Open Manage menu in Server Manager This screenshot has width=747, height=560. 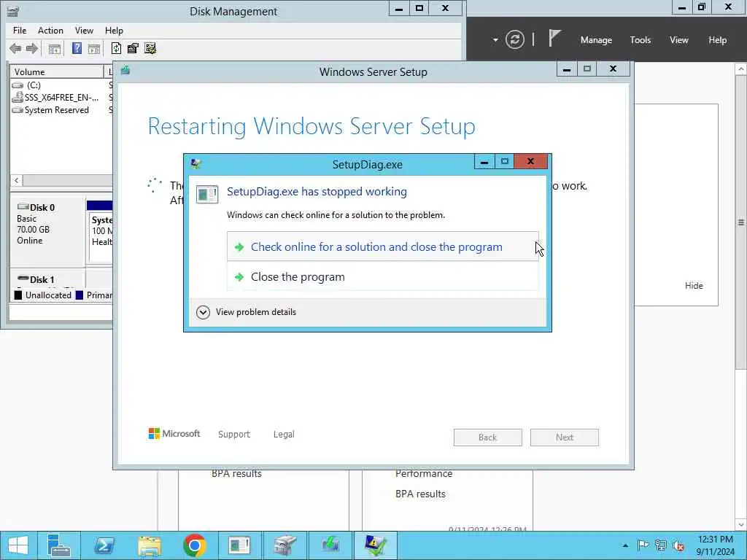coord(596,40)
